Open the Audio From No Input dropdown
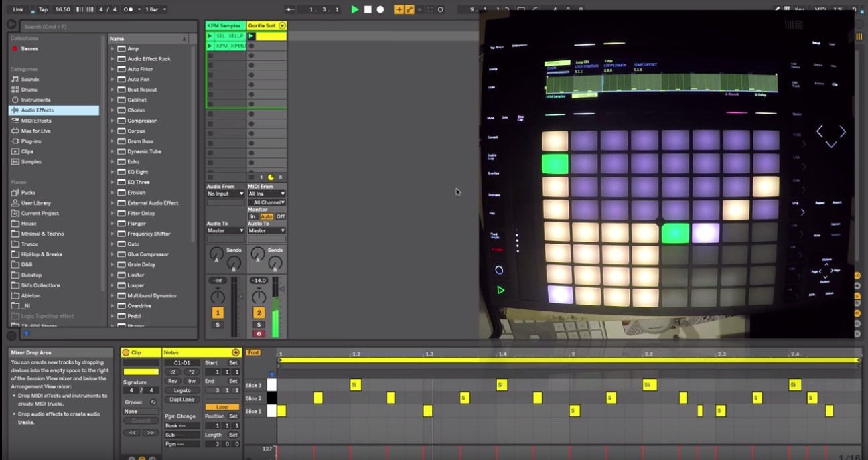The height and width of the screenshot is (460, 868). point(226,194)
